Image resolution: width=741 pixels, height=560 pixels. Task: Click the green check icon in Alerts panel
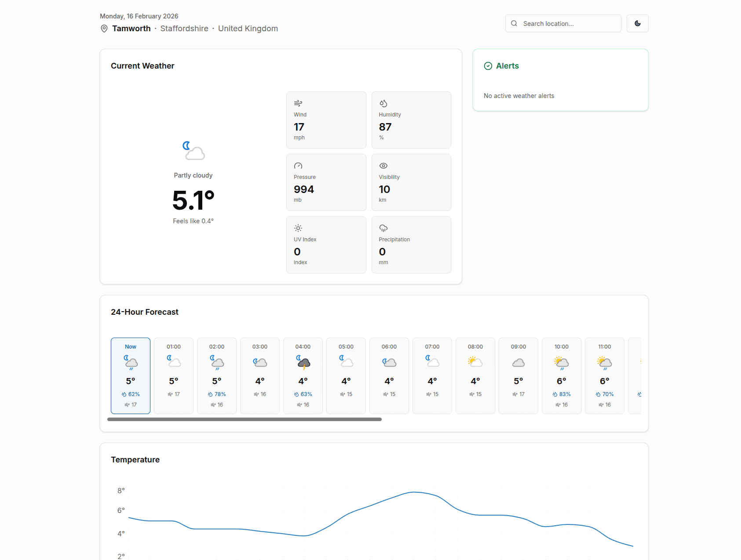click(488, 66)
